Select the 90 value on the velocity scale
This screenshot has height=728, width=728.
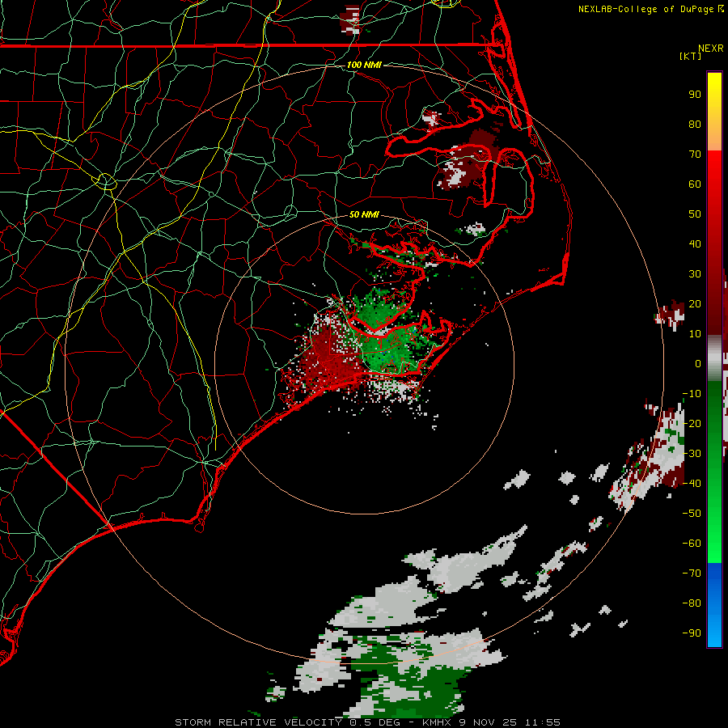click(x=695, y=95)
